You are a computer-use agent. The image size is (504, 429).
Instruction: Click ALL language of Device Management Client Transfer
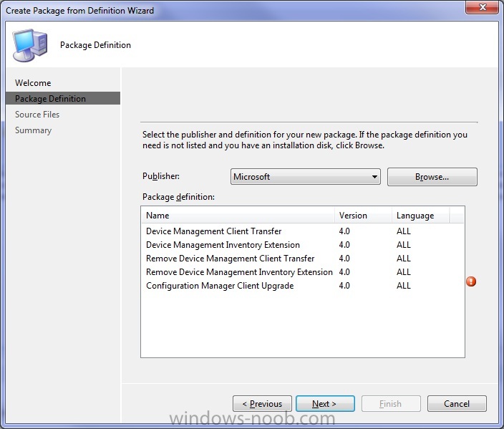[x=403, y=231]
